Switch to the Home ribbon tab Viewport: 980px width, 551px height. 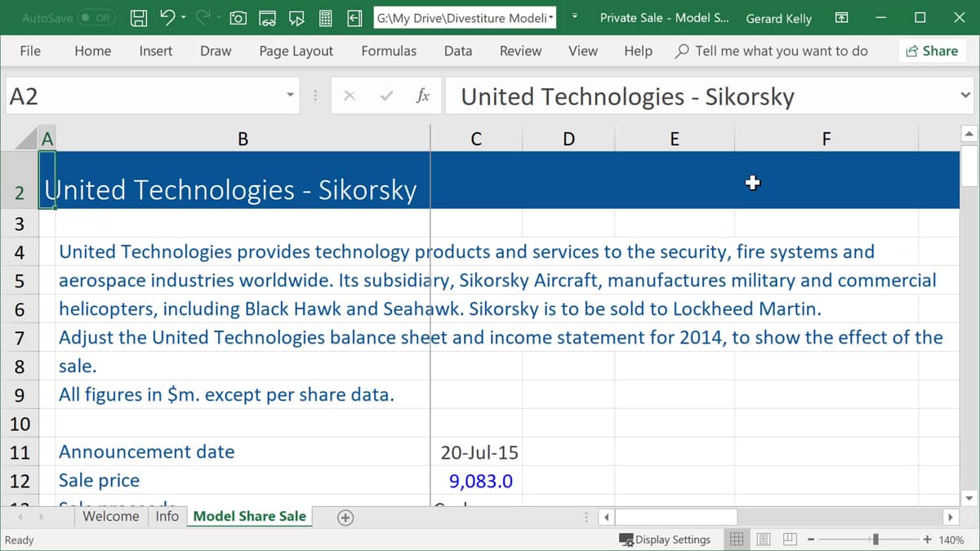pyautogui.click(x=92, y=51)
